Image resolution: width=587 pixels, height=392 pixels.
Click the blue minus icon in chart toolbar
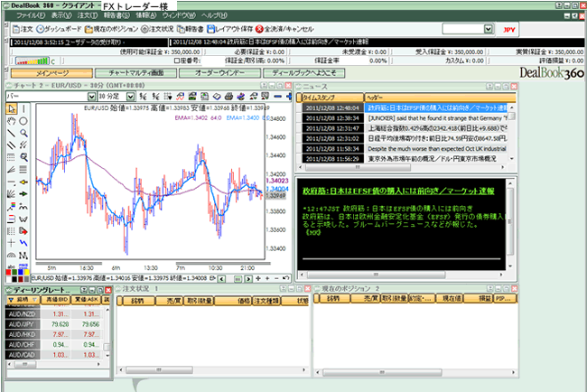coord(278,97)
